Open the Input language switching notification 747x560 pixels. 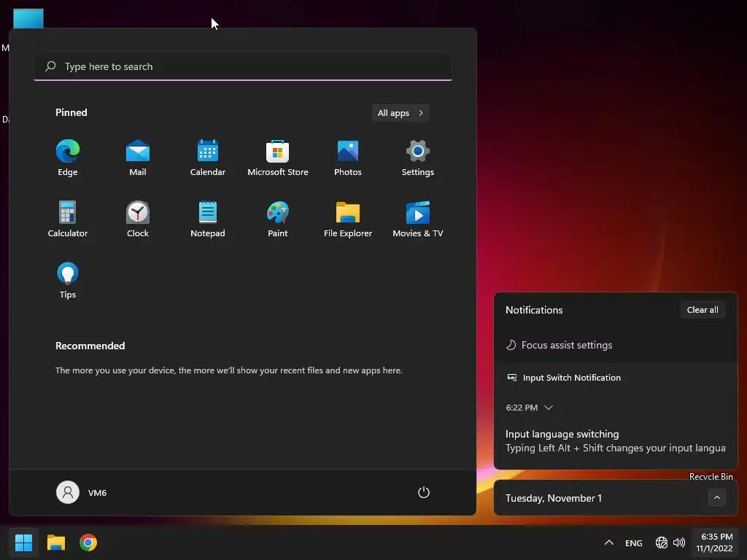tap(616, 441)
